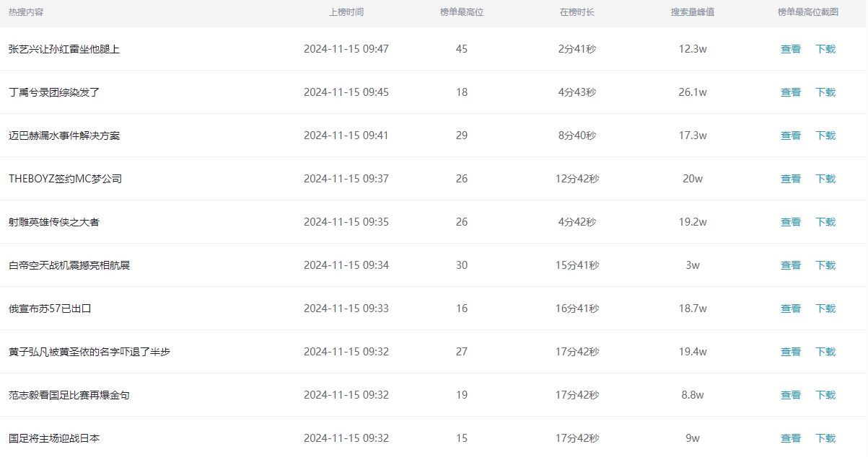Click 下载 link for 张艺兴让孙红雷坐他腿上
Viewport: 868px width, 457px height.
[x=825, y=49]
